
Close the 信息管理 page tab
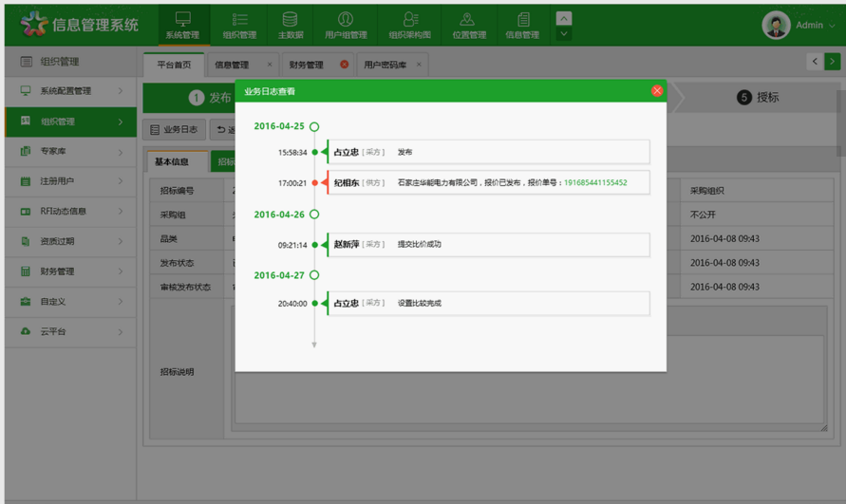(x=270, y=65)
